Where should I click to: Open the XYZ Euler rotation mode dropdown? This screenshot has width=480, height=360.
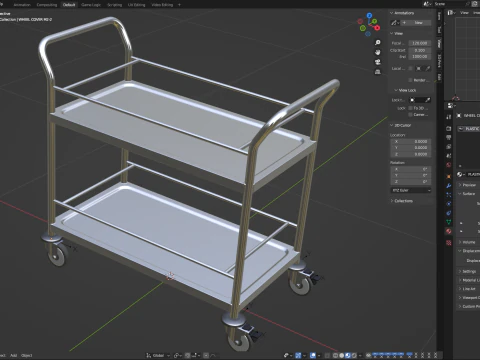411,190
